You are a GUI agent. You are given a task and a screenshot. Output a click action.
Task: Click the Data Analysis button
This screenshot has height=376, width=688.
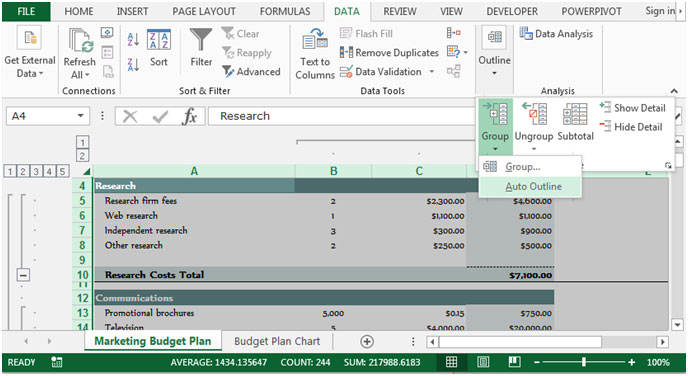pyautogui.click(x=556, y=34)
